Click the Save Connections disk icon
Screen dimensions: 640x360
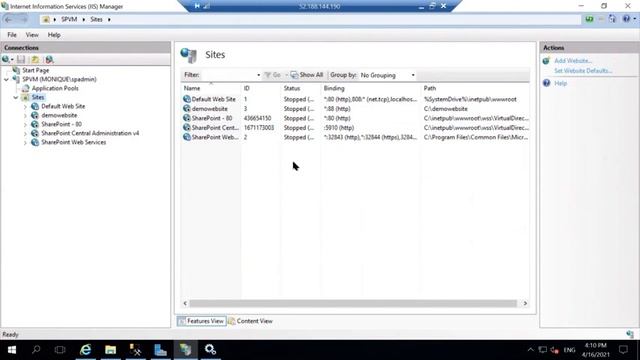(x=21, y=60)
